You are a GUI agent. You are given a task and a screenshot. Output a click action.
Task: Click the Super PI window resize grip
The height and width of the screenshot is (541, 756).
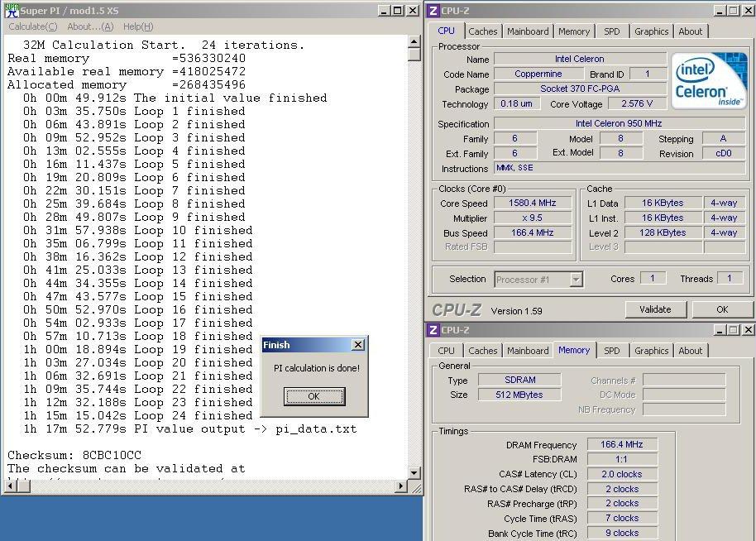pyautogui.click(x=417, y=488)
